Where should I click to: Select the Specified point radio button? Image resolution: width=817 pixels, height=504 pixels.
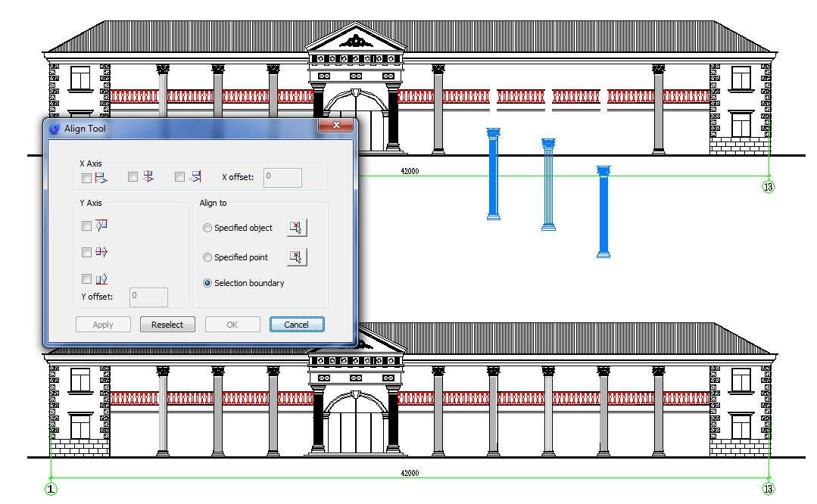207,257
